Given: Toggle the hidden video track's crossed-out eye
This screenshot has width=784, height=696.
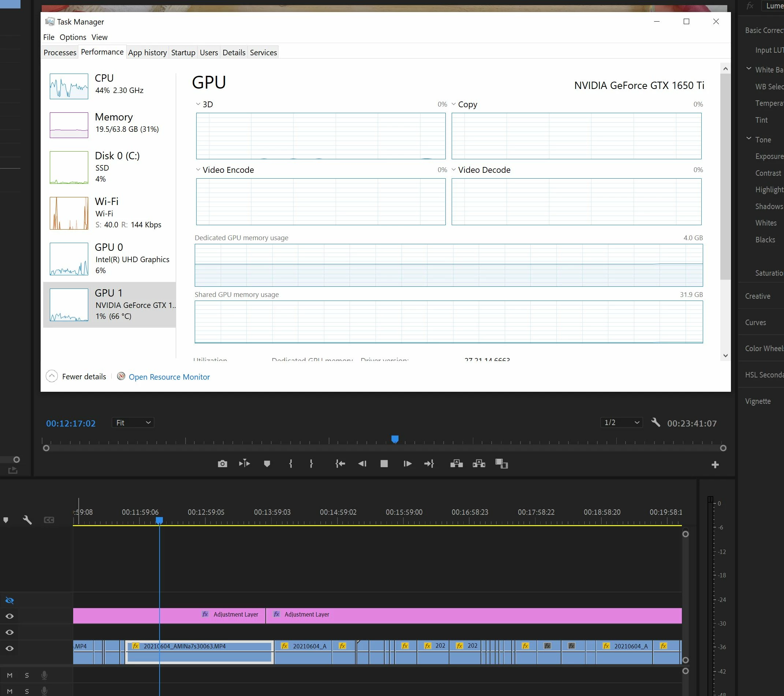Looking at the screenshot, I should click(x=10, y=600).
